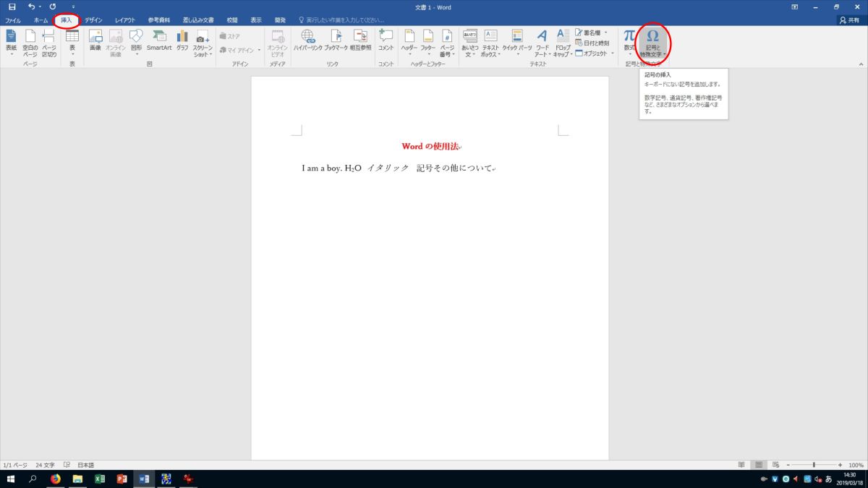Switch to Read Mode view

(x=741, y=465)
